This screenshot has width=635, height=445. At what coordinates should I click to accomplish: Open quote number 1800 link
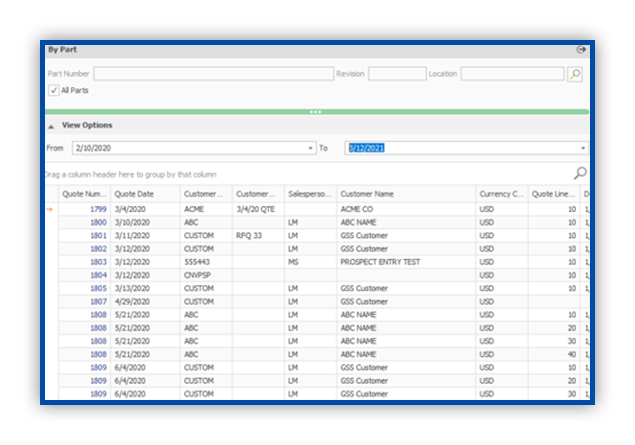pyautogui.click(x=98, y=223)
